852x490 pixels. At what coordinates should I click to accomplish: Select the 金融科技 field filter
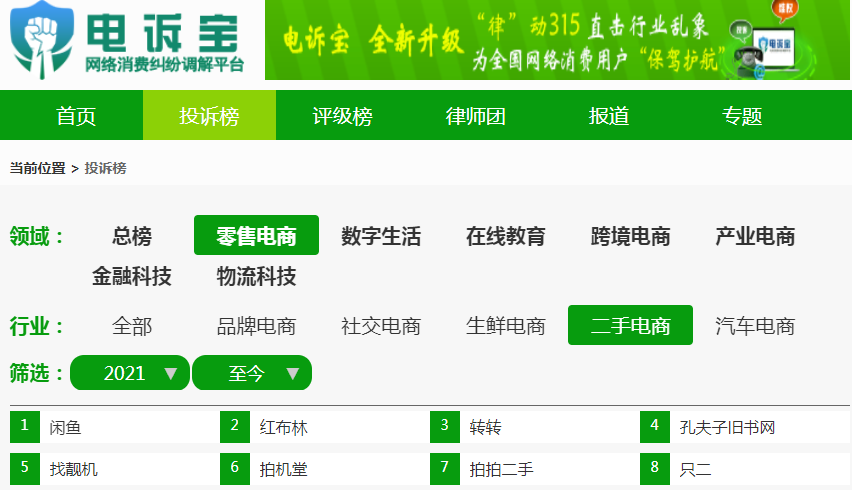132,276
